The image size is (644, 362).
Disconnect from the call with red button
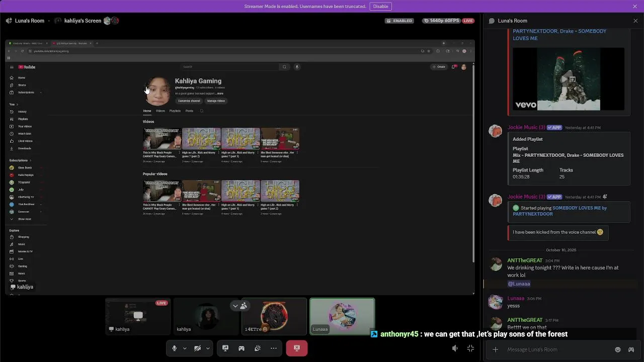pos(297,348)
